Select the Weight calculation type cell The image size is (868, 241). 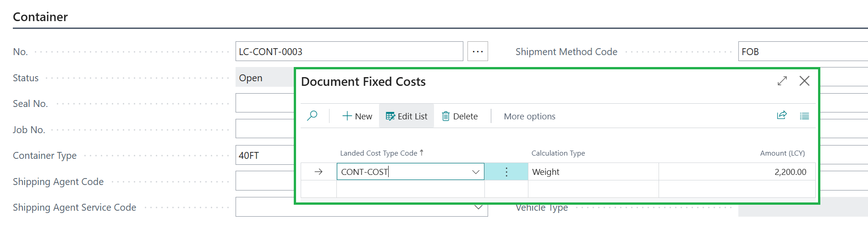[593, 172]
